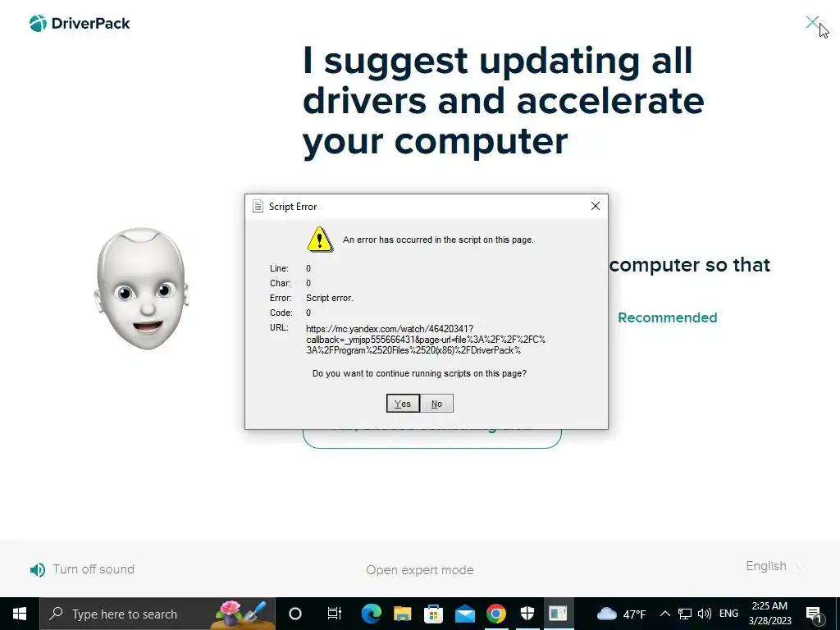Show hidden tray icons chevron
This screenshot has height=630, width=840.
click(x=664, y=614)
